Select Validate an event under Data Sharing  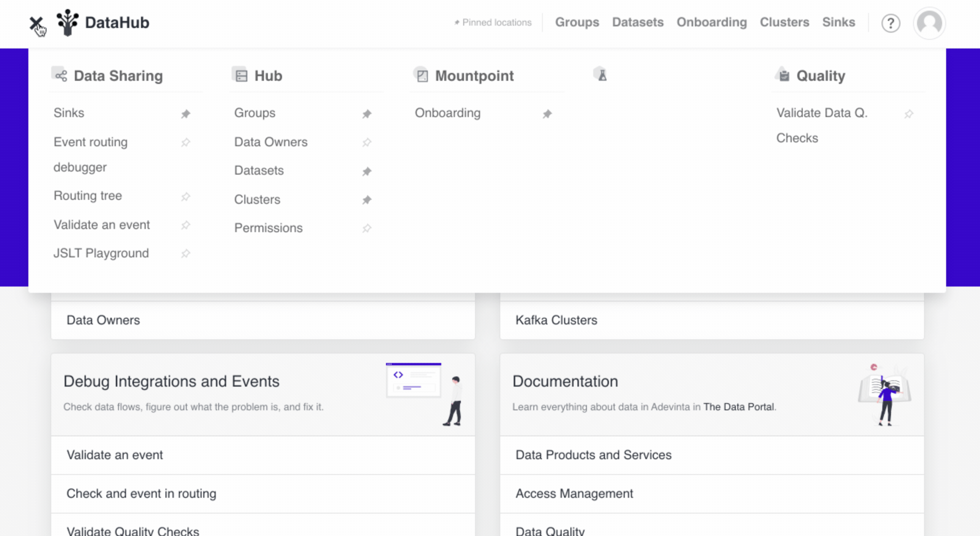point(102,225)
